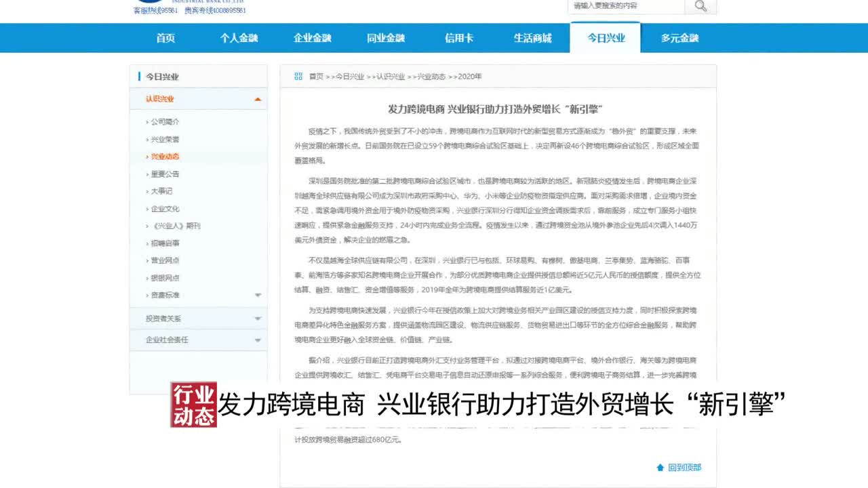Select the 多元金融 navigation tab
The width and height of the screenshot is (868, 488).
(679, 38)
